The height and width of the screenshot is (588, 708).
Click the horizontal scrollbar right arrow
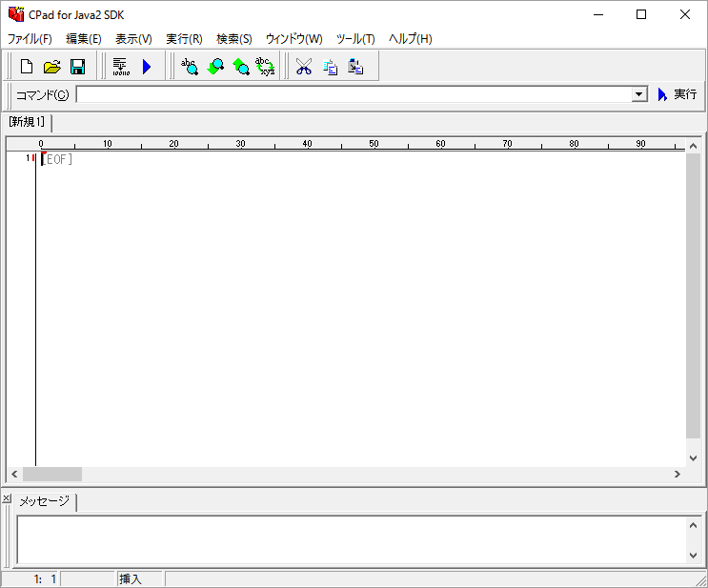pyautogui.click(x=678, y=474)
